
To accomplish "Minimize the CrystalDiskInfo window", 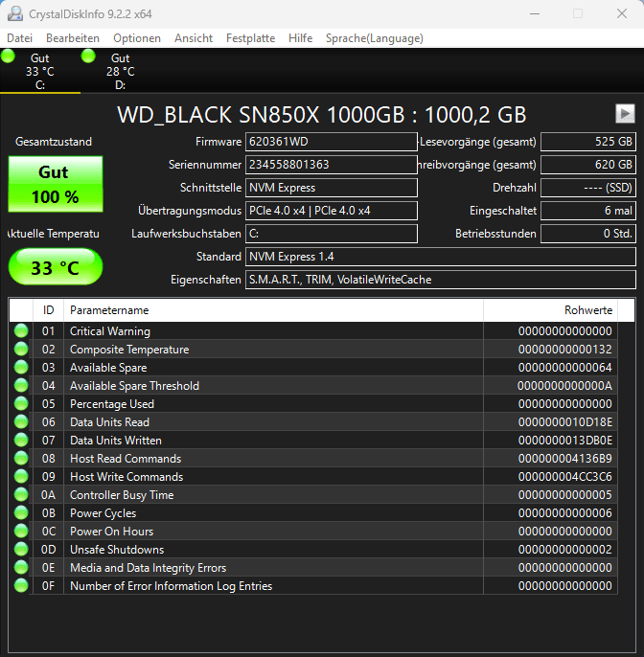I will (535, 13).
